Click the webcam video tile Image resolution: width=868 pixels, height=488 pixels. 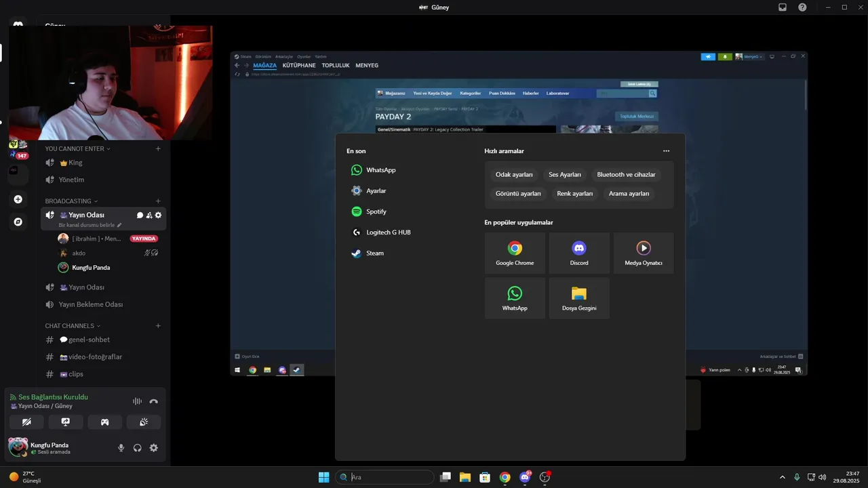click(x=111, y=83)
